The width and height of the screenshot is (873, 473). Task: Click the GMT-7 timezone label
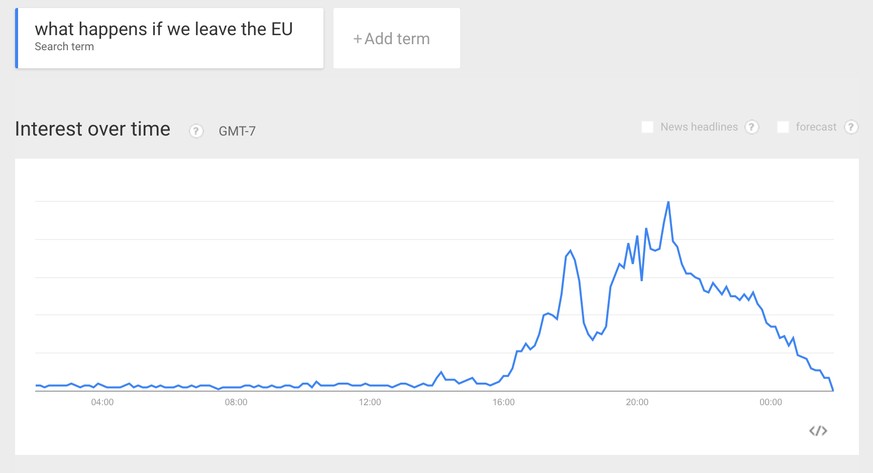237,131
